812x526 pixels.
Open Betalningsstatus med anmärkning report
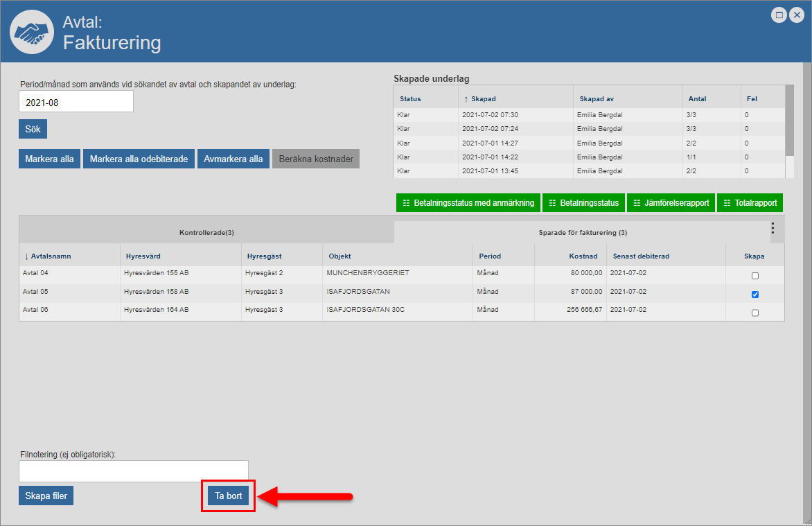(468, 203)
